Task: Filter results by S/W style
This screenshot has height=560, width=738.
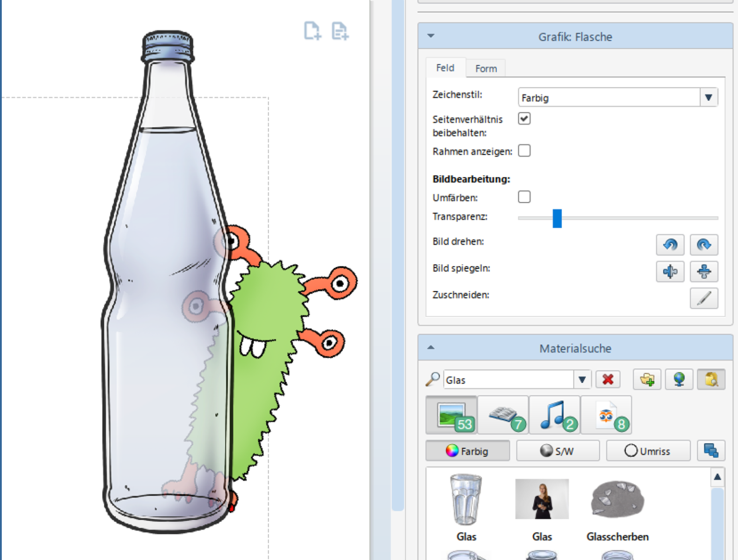Action: (x=557, y=451)
